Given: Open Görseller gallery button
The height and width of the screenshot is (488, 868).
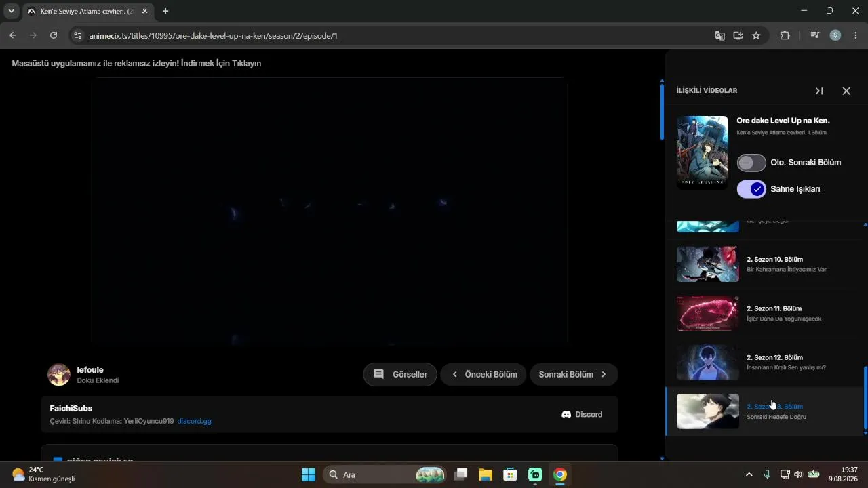Looking at the screenshot, I should pyautogui.click(x=400, y=374).
